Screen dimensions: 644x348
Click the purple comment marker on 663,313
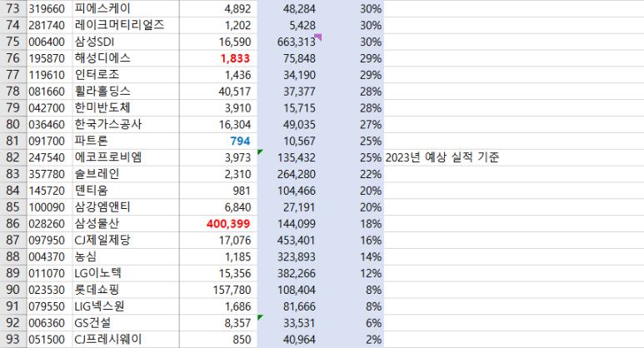click(318, 37)
